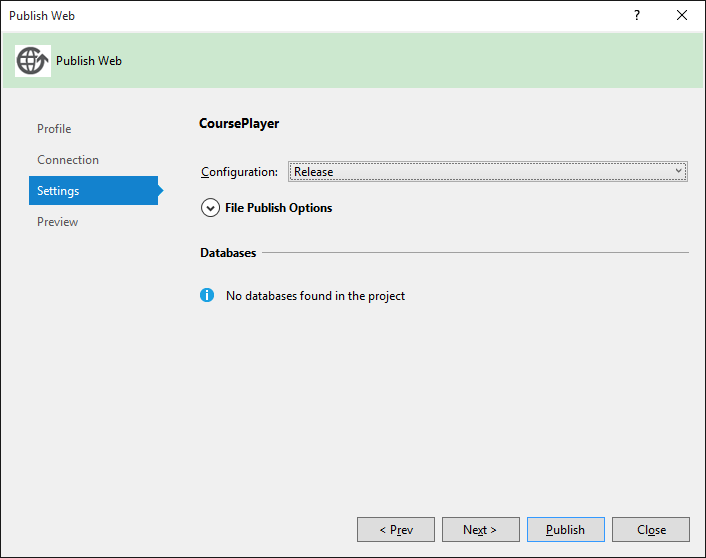This screenshot has width=706, height=558.
Task: Advance using the Next button
Action: pos(480,530)
